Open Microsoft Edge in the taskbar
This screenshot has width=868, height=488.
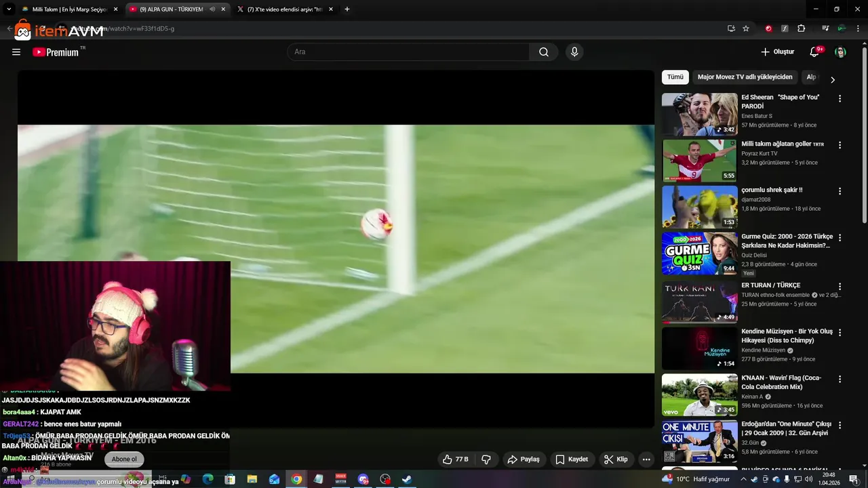coord(208,479)
